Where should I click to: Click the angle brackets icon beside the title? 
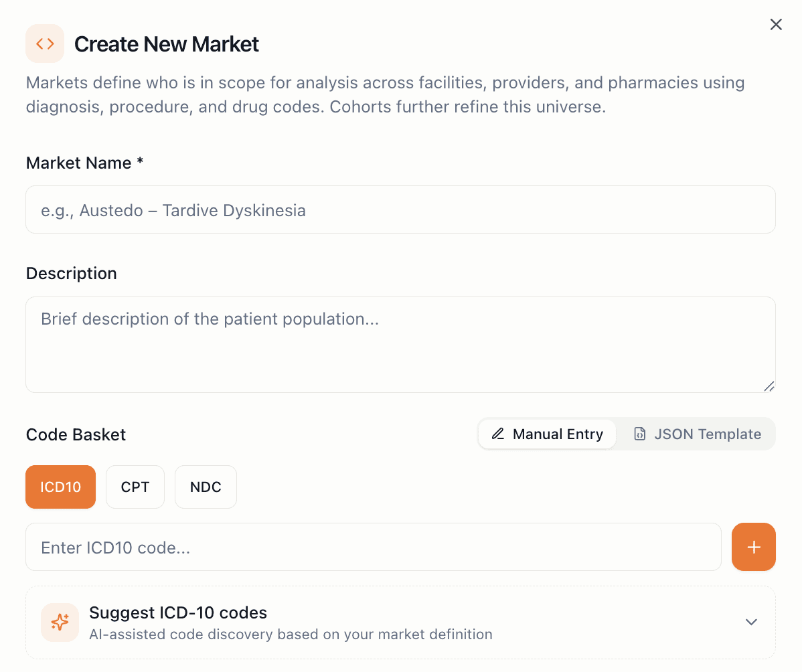(x=44, y=43)
